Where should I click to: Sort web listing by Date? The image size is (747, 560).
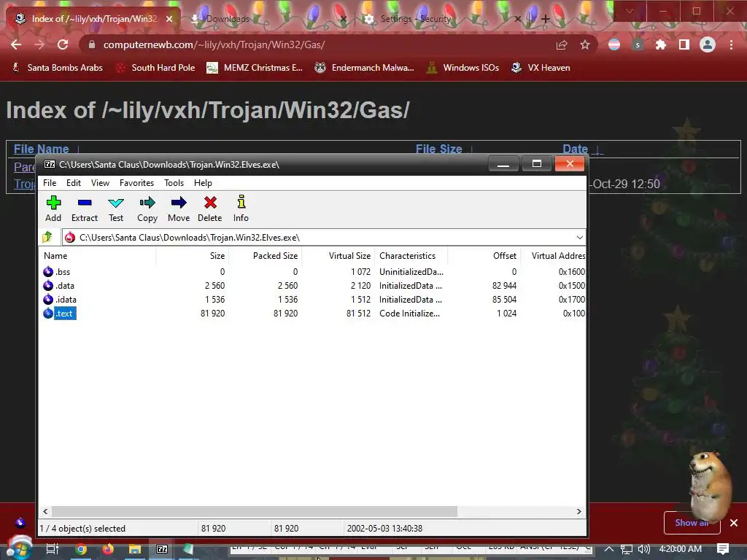576,149
